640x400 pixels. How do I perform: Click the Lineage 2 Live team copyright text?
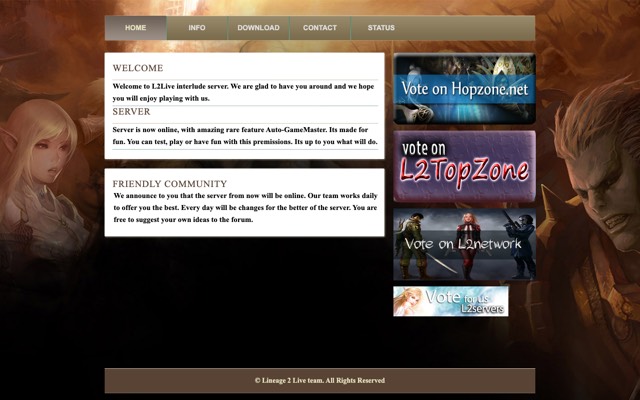click(x=320, y=380)
